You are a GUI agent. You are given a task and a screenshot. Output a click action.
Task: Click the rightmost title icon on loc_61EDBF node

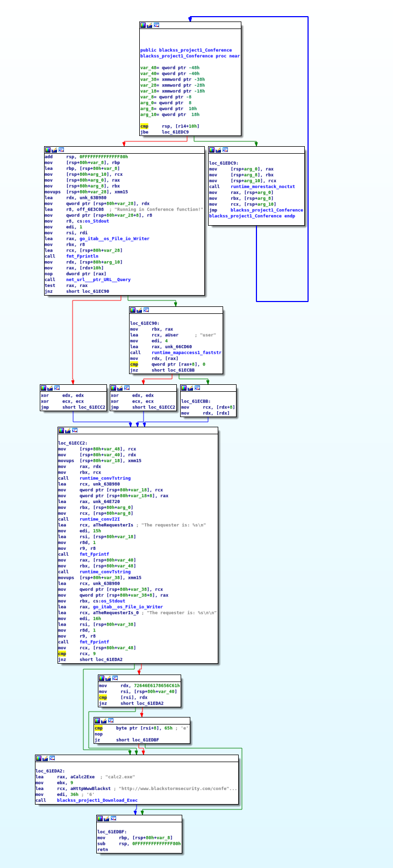(114, 819)
